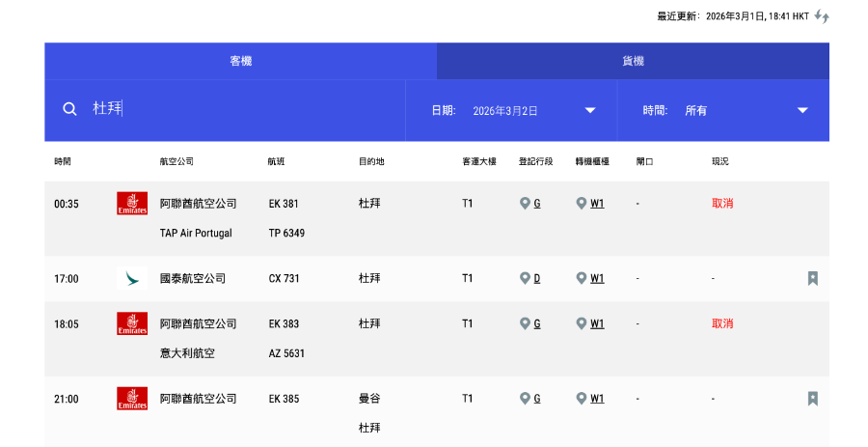This screenshot has height=447, width=868.
Task: Select the 客機 passenger flights tab
Action: (x=240, y=61)
